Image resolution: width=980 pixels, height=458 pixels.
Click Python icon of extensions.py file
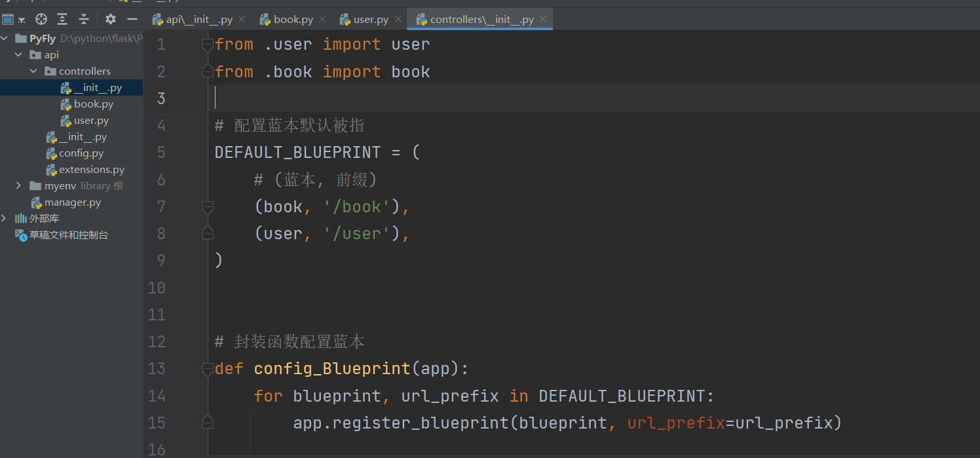51,170
